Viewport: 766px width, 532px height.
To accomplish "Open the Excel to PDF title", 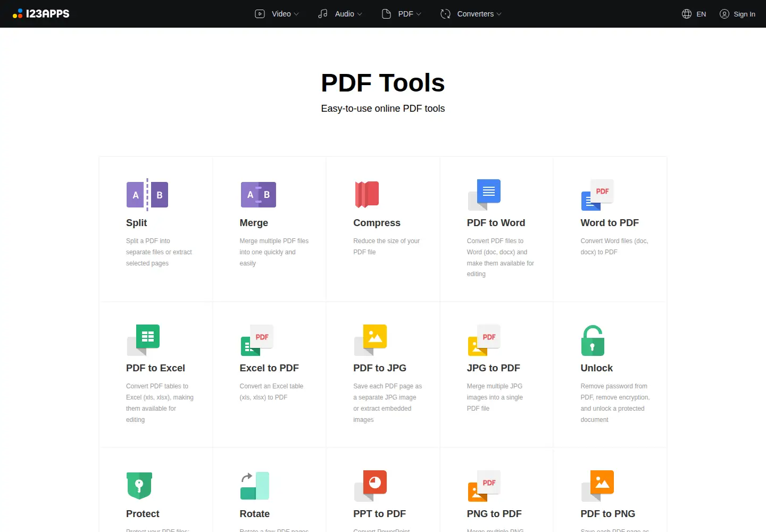I will pos(269,368).
